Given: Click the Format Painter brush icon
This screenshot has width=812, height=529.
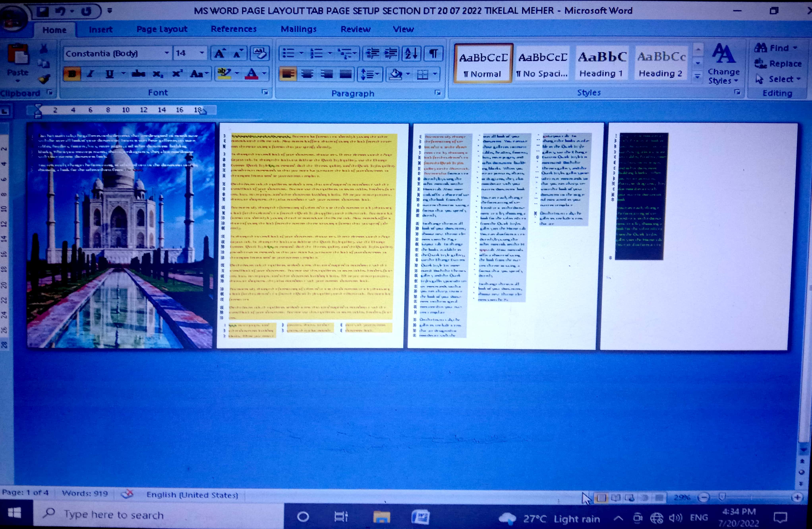Looking at the screenshot, I should tap(44, 79).
